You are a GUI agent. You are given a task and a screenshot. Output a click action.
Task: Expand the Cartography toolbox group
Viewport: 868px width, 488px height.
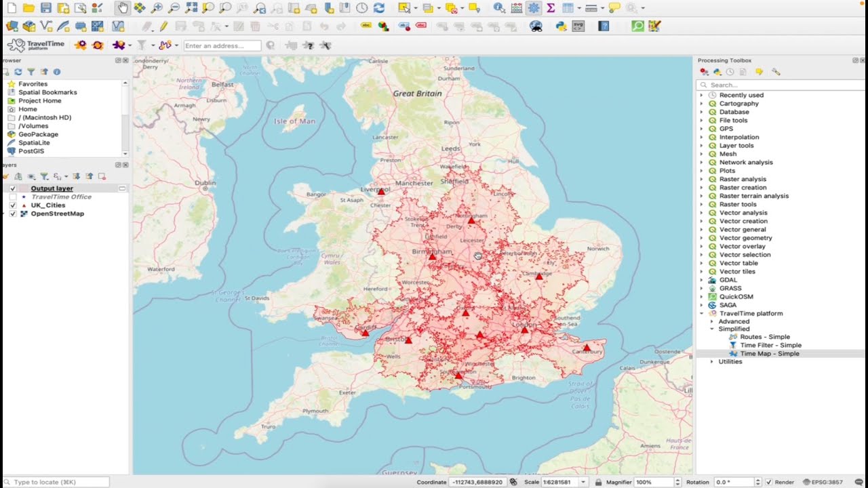pos(702,104)
